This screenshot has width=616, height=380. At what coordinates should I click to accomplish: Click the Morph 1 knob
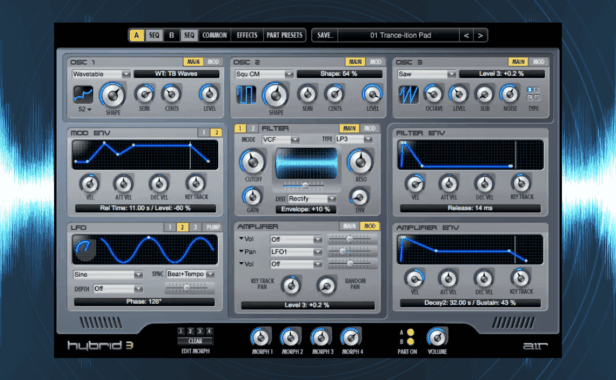point(261,337)
